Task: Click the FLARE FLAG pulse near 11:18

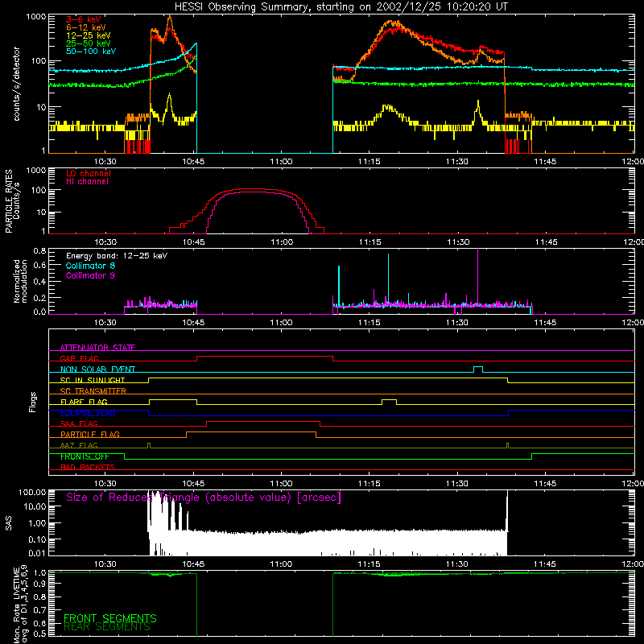Action: pyautogui.click(x=389, y=402)
